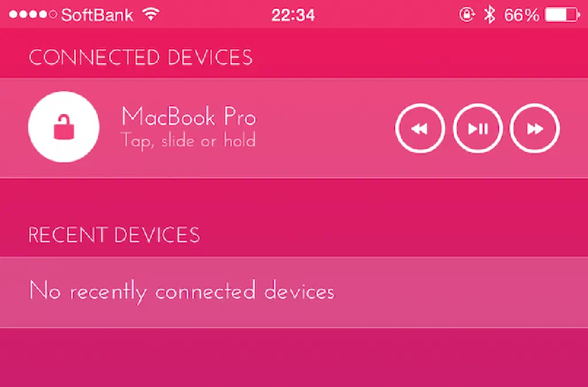Tap "No recently connected devices" row
The height and width of the screenshot is (387, 588).
[x=294, y=292]
